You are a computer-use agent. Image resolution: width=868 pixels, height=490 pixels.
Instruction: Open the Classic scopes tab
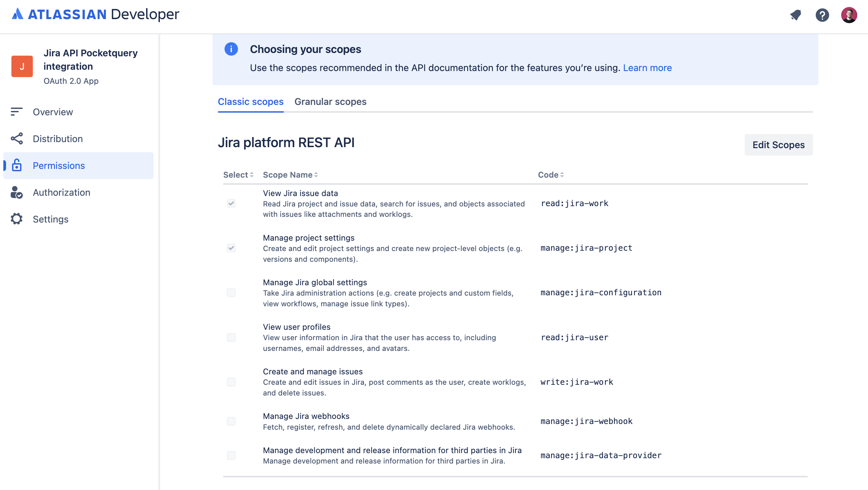click(x=250, y=102)
